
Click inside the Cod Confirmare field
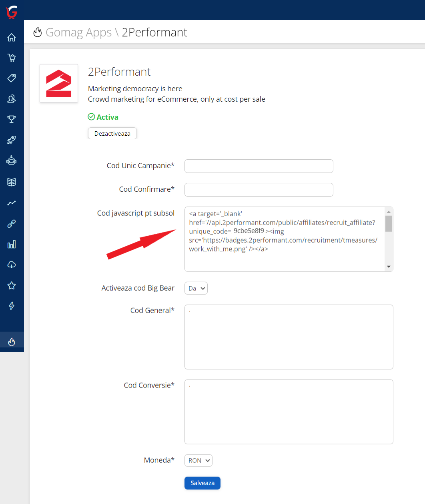[x=259, y=190]
